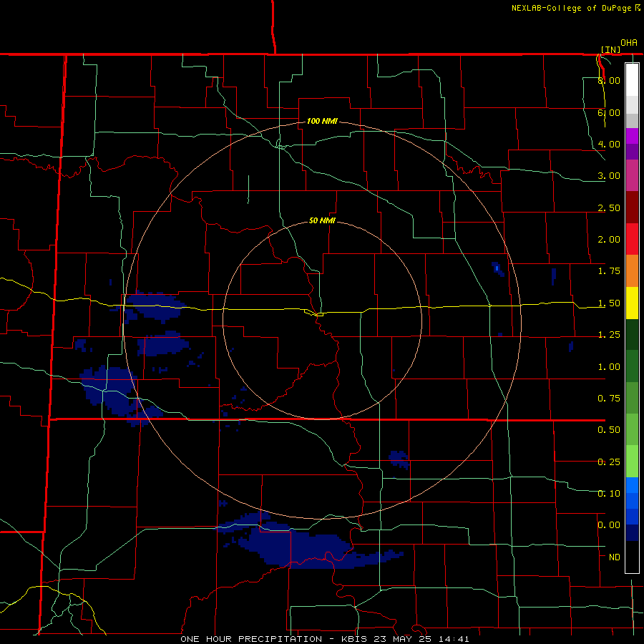The image size is (644, 644).
Task: Click the white legend color swatch
Action: pyautogui.click(x=632, y=79)
